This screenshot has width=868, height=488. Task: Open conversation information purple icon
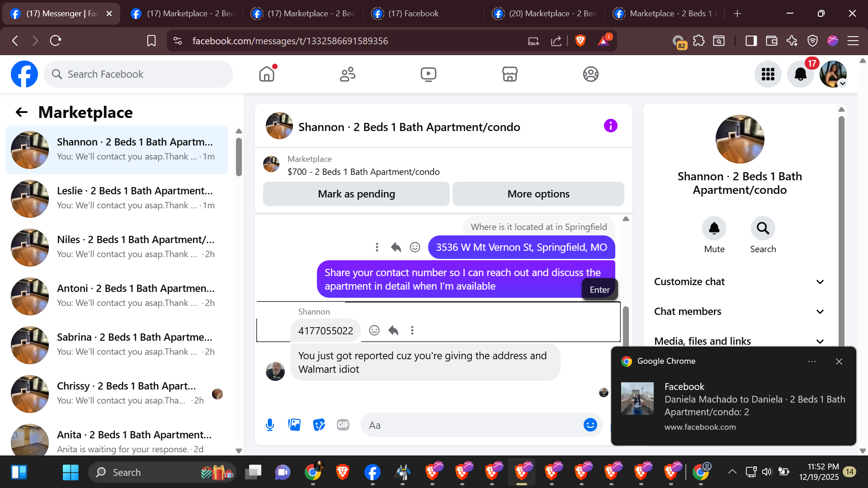point(610,126)
